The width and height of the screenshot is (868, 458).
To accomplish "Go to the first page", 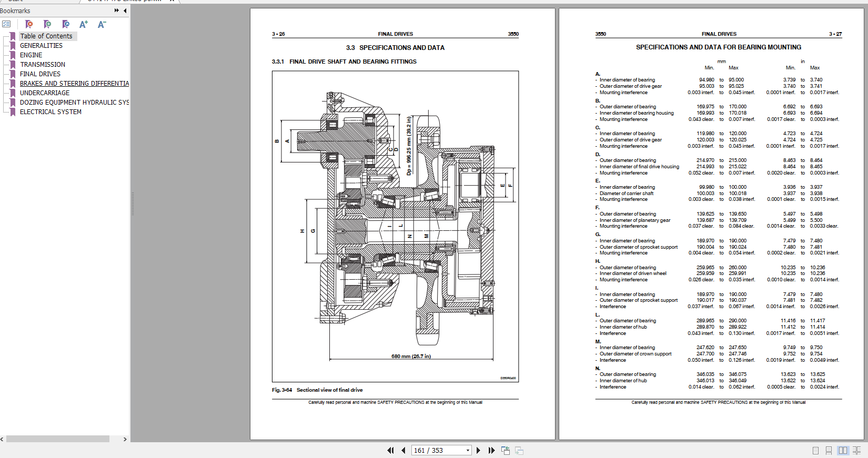I will coord(390,451).
